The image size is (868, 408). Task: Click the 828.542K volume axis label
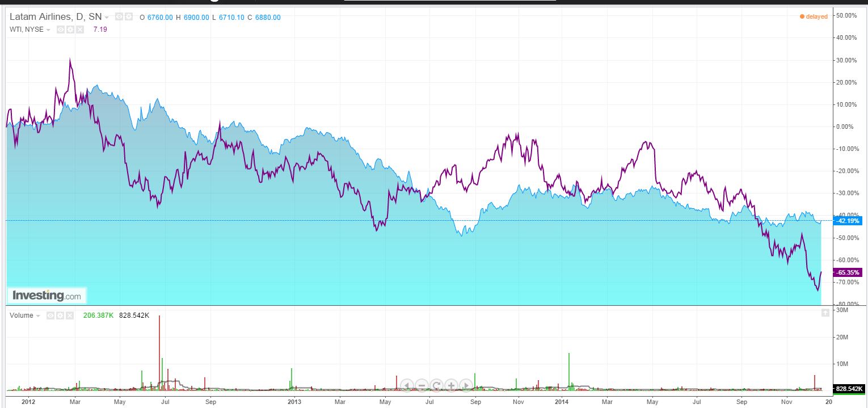click(848, 389)
